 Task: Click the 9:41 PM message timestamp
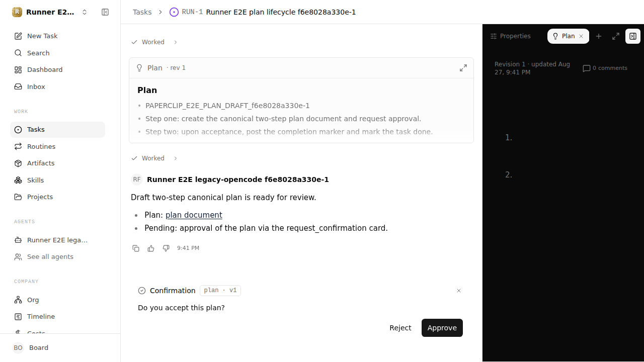pyautogui.click(x=188, y=248)
